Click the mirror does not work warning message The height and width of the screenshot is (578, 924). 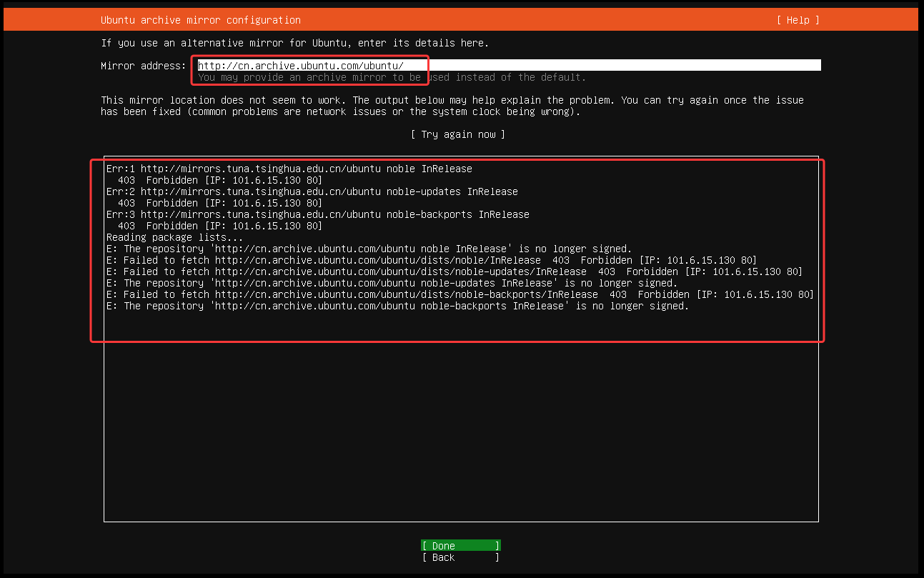452,106
